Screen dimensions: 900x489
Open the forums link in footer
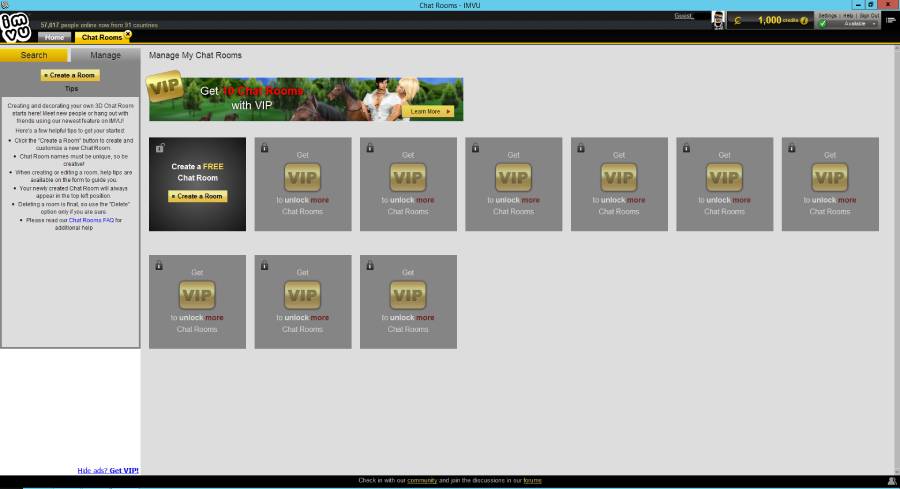(532, 480)
